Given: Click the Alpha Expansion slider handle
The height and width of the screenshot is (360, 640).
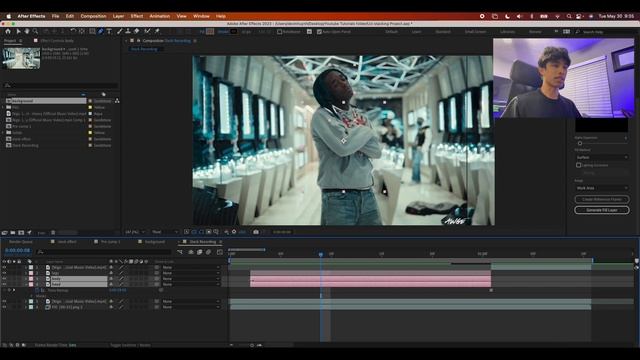Looking at the screenshot, I should [x=580, y=143].
